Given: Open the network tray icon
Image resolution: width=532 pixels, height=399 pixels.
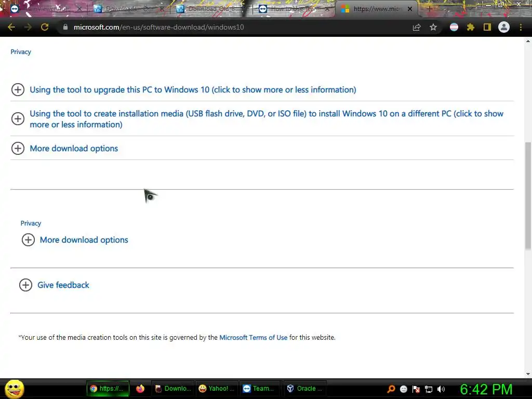Looking at the screenshot, I should (429, 389).
